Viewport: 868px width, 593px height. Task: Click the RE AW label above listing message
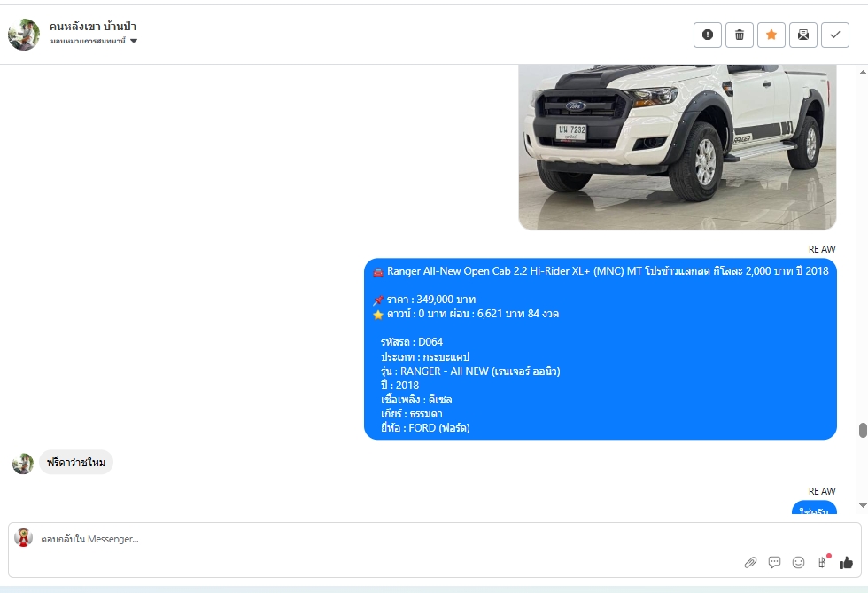point(822,249)
